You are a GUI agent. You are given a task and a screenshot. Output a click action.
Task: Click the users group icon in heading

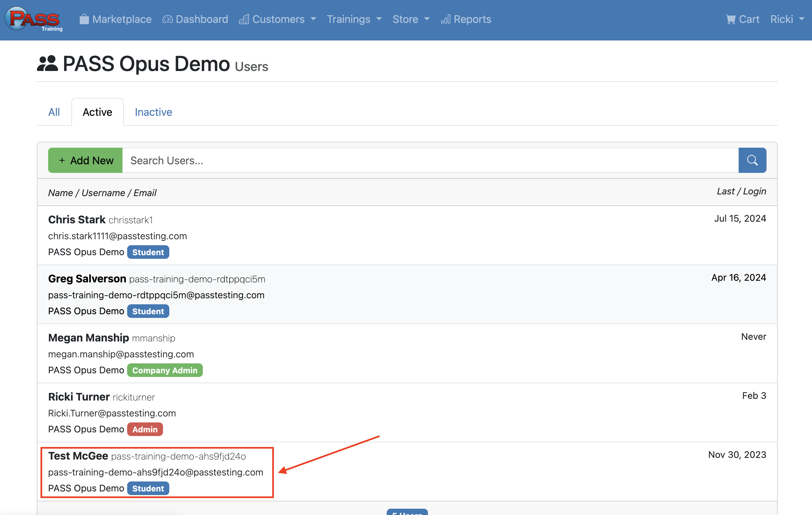(47, 64)
